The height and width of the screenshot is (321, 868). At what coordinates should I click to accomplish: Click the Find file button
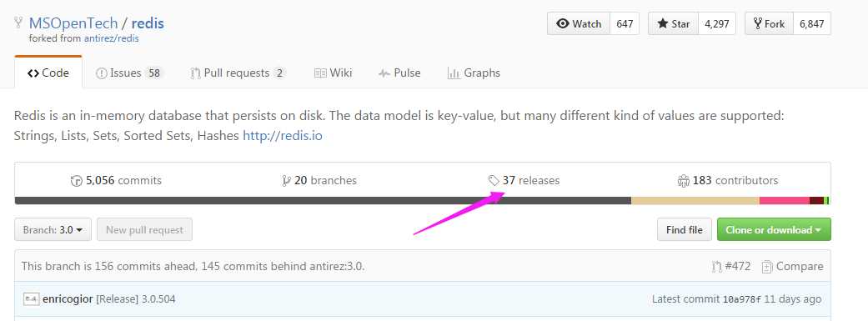[685, 229]
